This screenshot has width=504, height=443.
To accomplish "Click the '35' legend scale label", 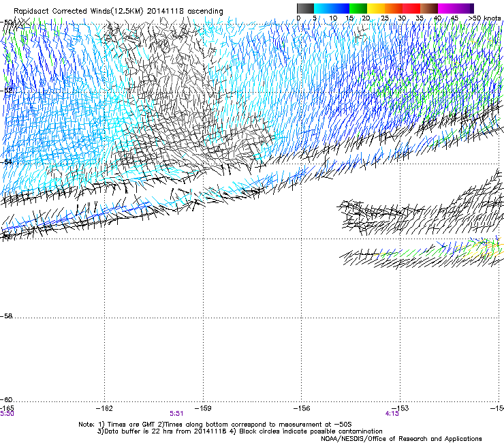I will click(x=420, y=18).
